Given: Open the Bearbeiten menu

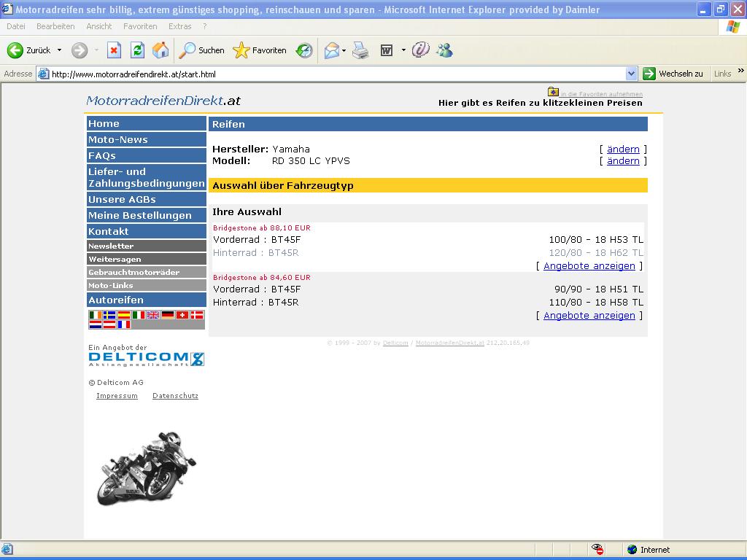Looking at the screenshot, I should coord(55,26).
